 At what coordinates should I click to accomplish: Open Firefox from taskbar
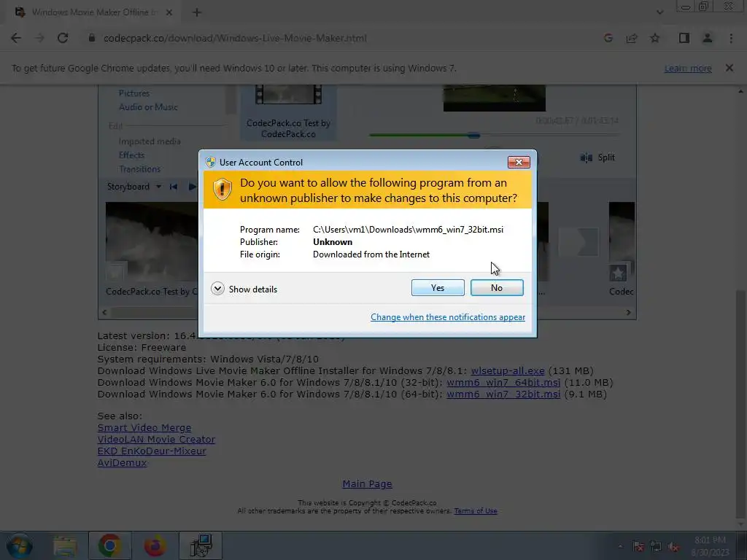point(155,545)
